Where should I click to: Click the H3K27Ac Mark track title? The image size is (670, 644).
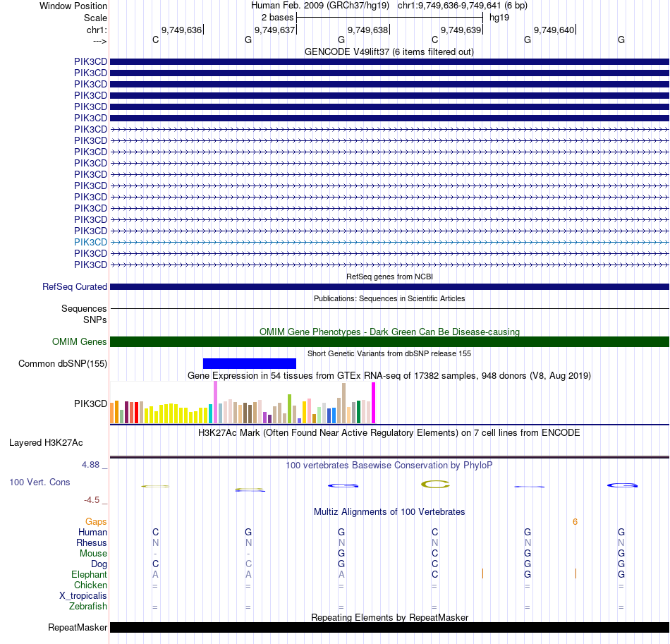pos(389,432)
